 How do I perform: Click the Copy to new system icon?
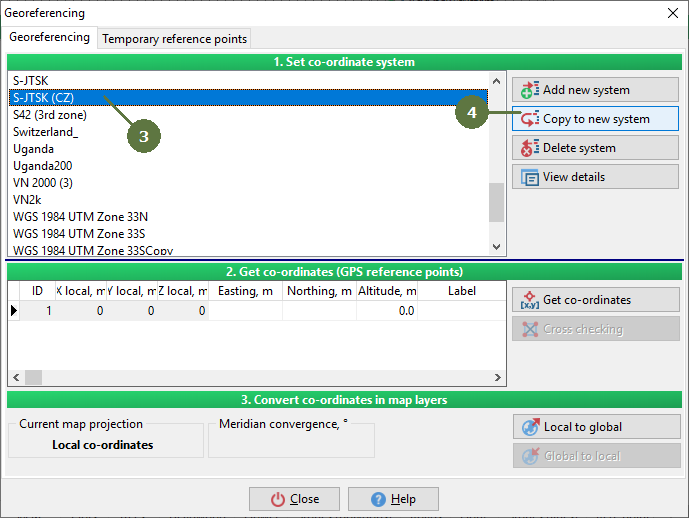click(x=529, y=119)
